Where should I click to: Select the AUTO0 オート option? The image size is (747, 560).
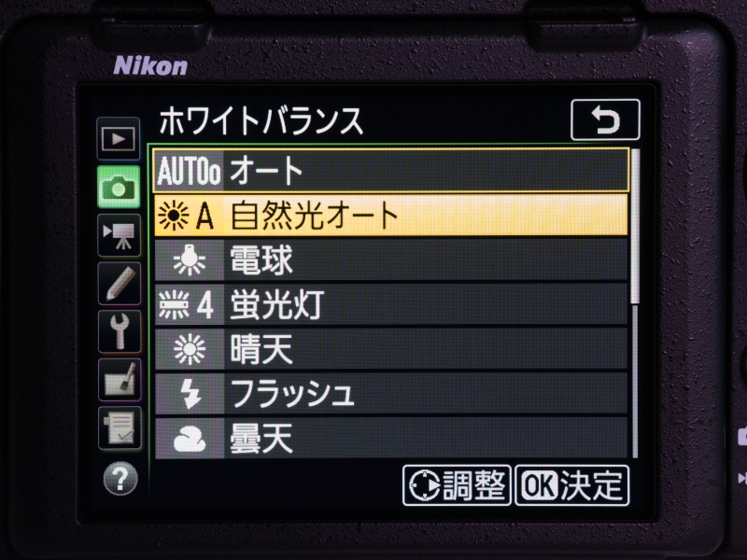click(x=391, y=170)
